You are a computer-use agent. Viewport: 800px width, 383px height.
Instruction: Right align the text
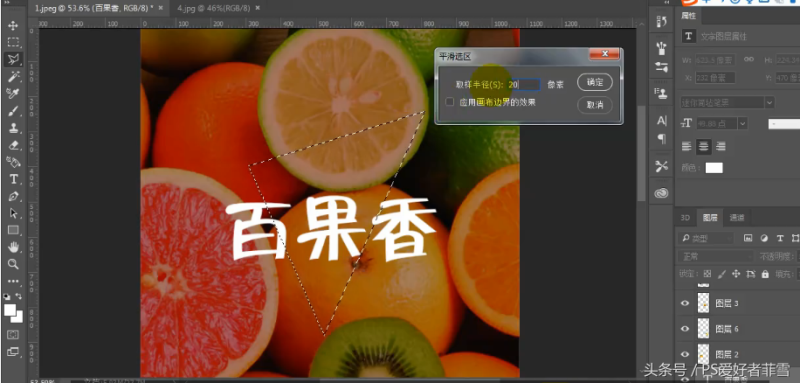point(720,147)
